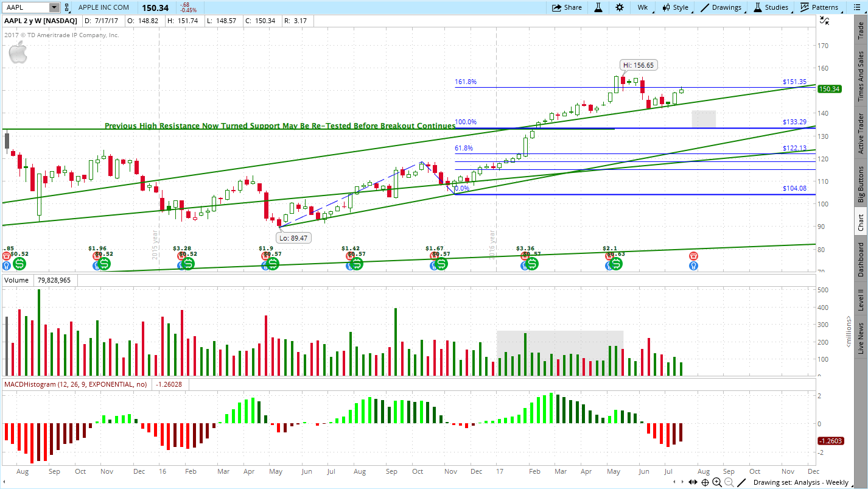Open the Big Buttons side tab
The width and height of the screenshot is (868, 489).
[861, 184]
